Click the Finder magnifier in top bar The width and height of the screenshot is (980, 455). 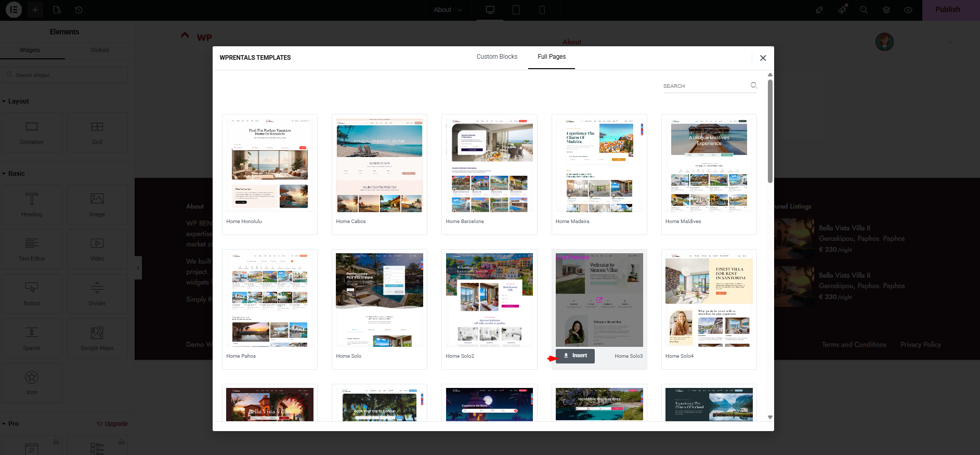[864, 10]
